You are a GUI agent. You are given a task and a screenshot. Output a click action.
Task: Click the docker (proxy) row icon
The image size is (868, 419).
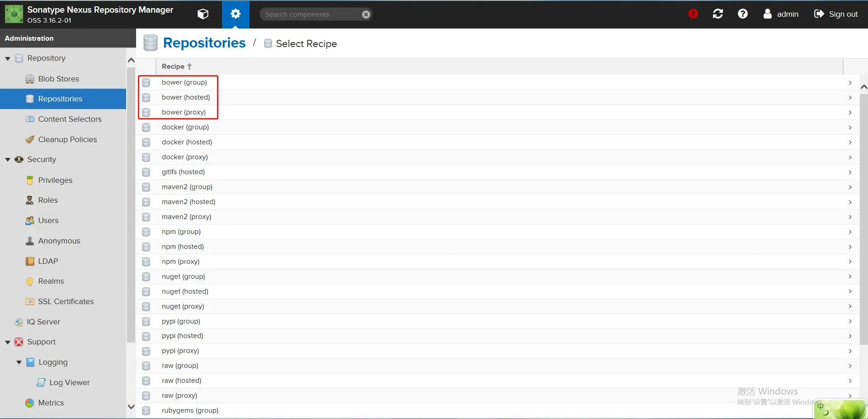coord(146,157)
